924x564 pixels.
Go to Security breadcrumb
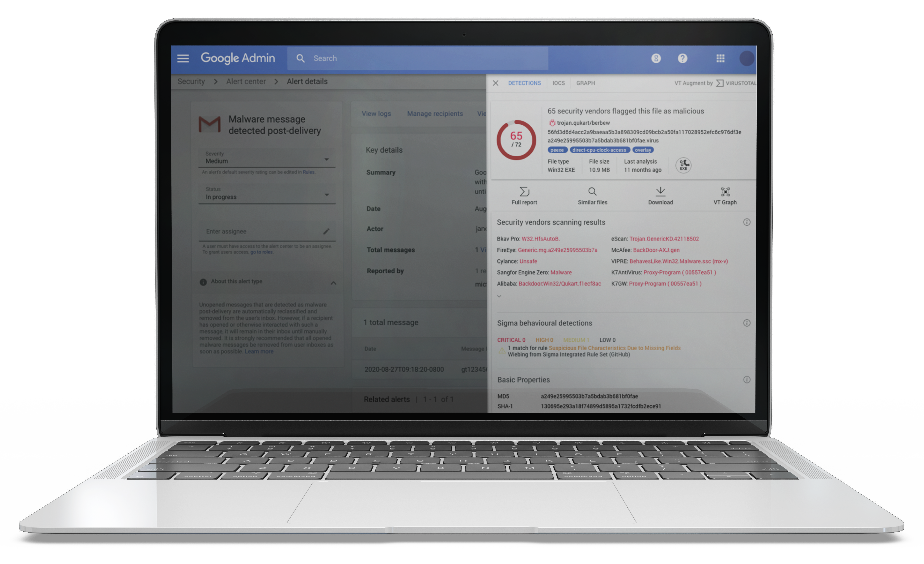[x=191, y=82]
